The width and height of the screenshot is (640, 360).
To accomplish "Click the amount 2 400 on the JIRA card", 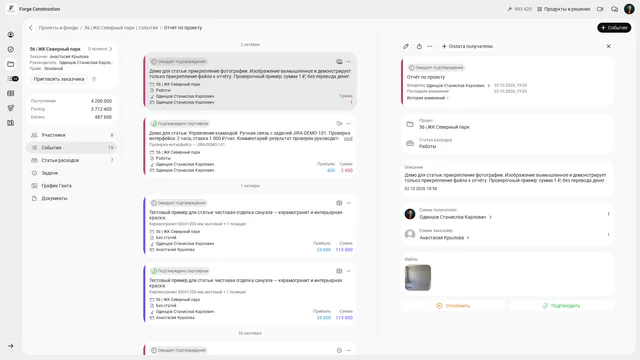I will [347, 171].
